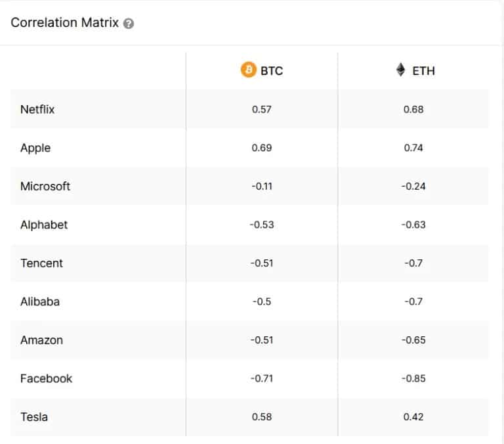
Task: Click Netflix BTC correlation value 0.57
Action: point(262,110)
